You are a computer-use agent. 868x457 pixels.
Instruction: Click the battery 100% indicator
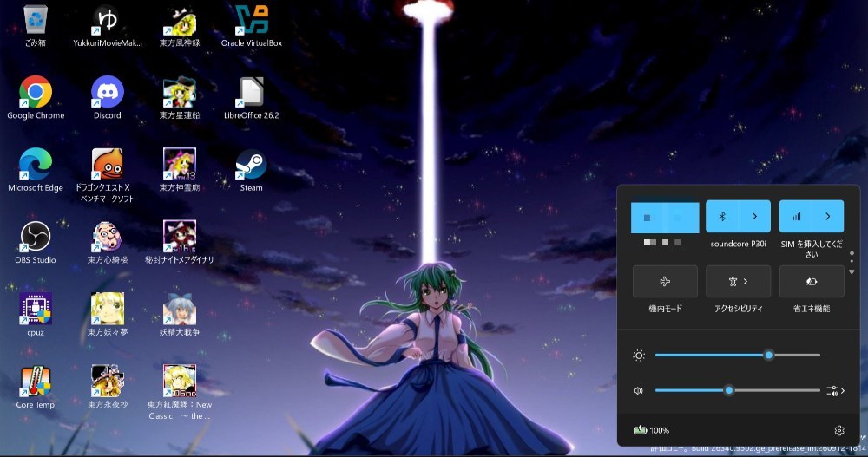point(652,430)
